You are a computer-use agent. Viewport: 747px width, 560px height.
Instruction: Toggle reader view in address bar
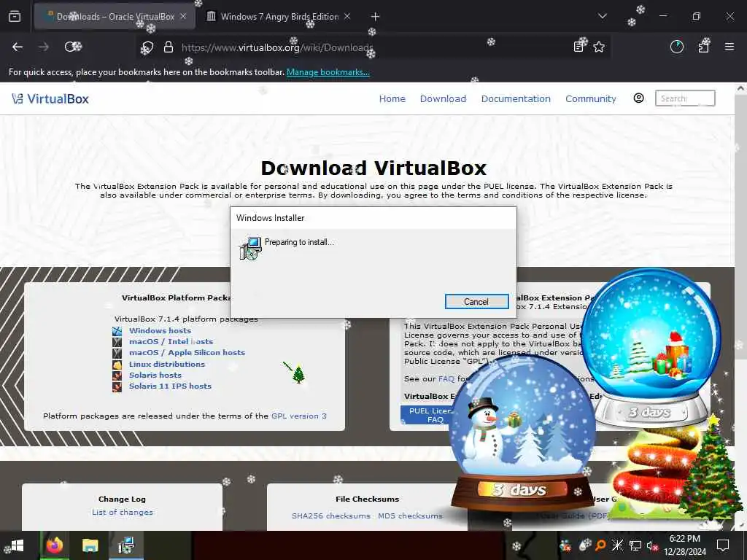click(578, 47)
